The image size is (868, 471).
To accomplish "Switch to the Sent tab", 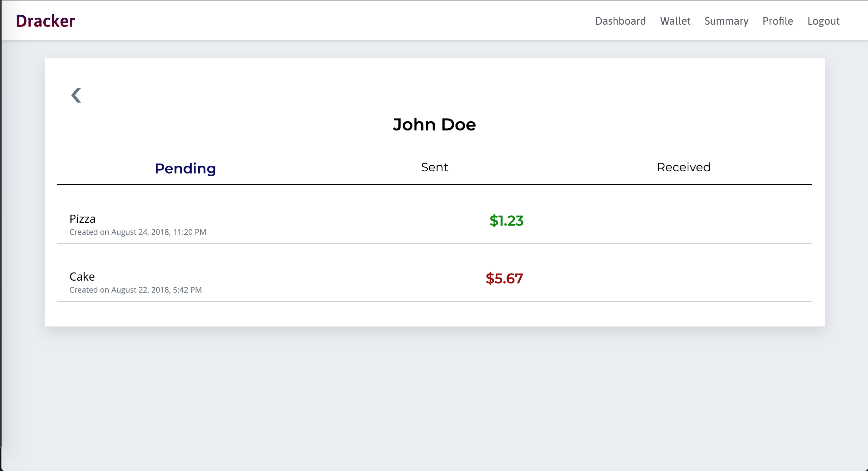I will point(434,167).
